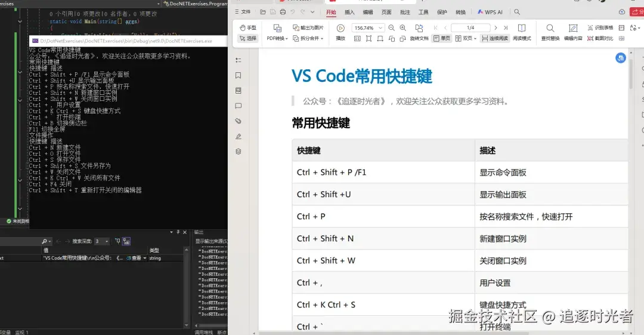Start the 播放 slideshow playback
644x335 pixels.
[x=340, y=32]
